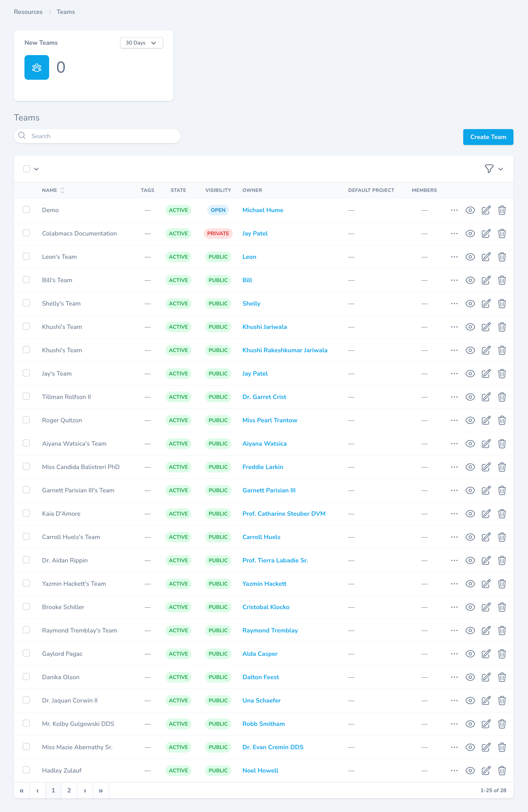Open the 30 Days period dropdown
The image size is (528, 812).
pos(141,43)
